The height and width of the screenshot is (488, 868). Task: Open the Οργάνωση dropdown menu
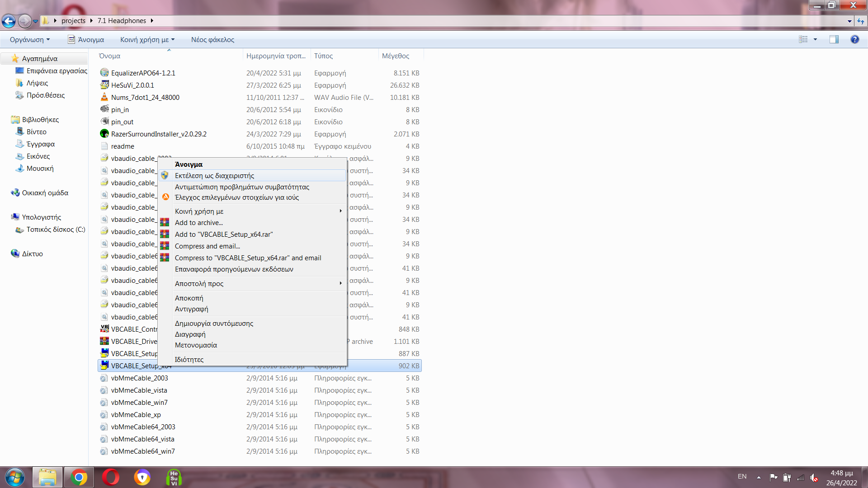pyautogui.click(x=30, y=40)
